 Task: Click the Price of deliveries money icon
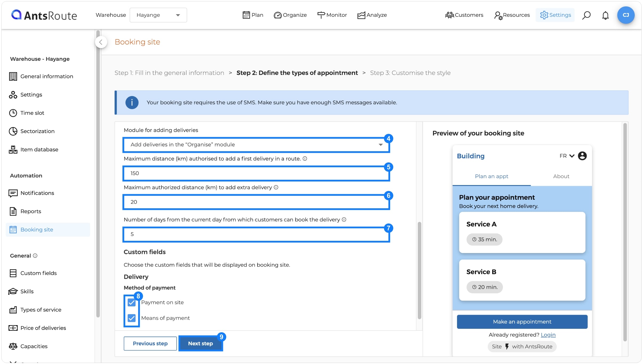(13, 328)
